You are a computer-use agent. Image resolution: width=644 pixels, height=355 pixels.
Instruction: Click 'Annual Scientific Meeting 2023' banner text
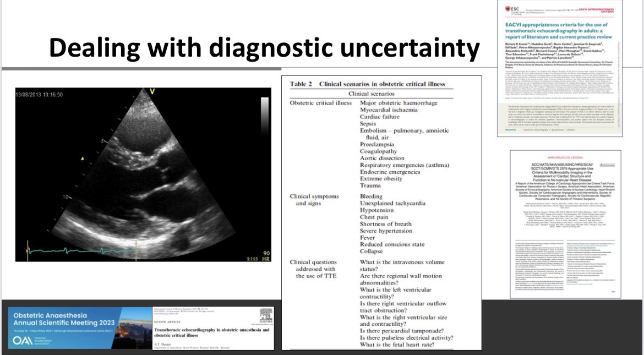click(x=64, y=323)
